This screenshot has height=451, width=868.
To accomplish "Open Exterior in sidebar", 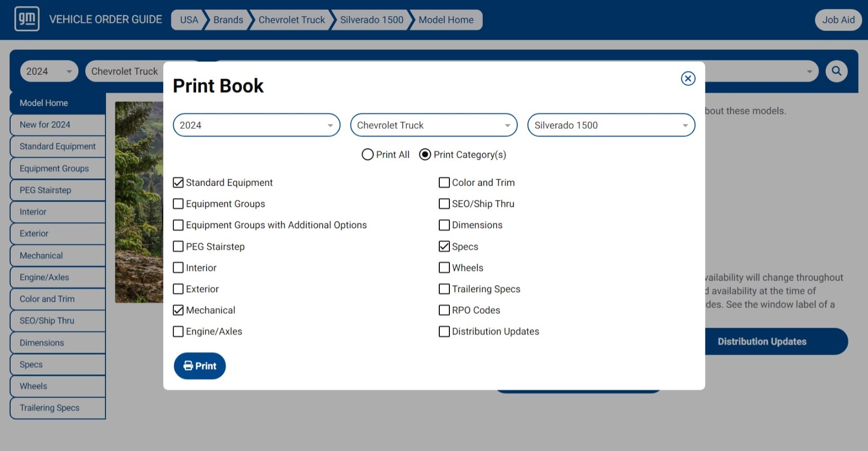I will 58,233.
